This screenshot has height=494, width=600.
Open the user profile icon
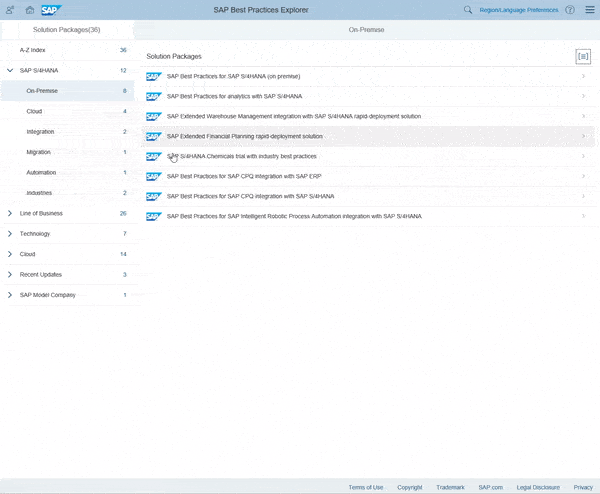coord(10,10)
